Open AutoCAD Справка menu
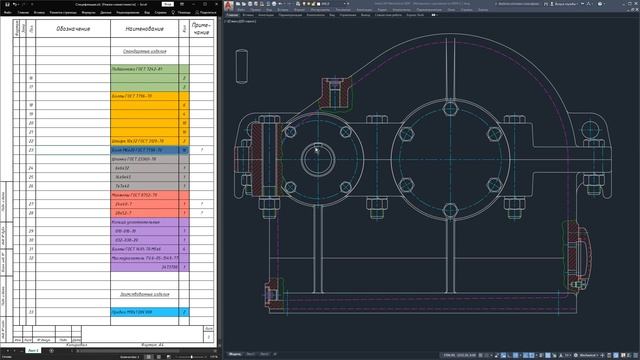The width and height of the screenshot is (640, 360). [467, 9]
